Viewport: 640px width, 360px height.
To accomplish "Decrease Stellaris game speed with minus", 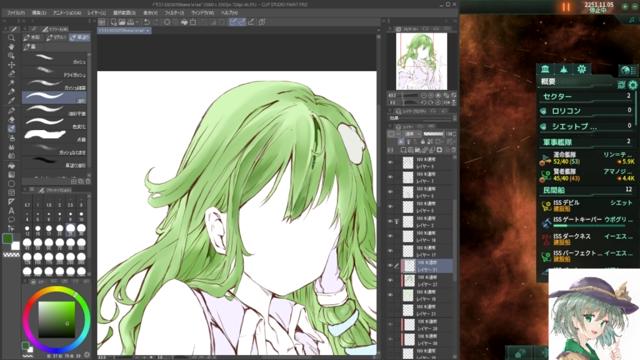I will point(636,7).
